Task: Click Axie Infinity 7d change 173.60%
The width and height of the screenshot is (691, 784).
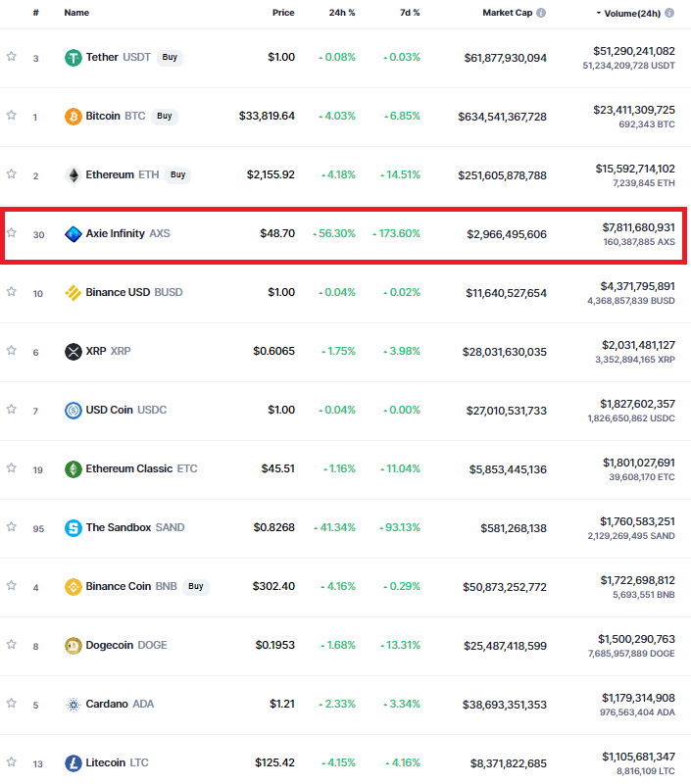Action: 397,234
